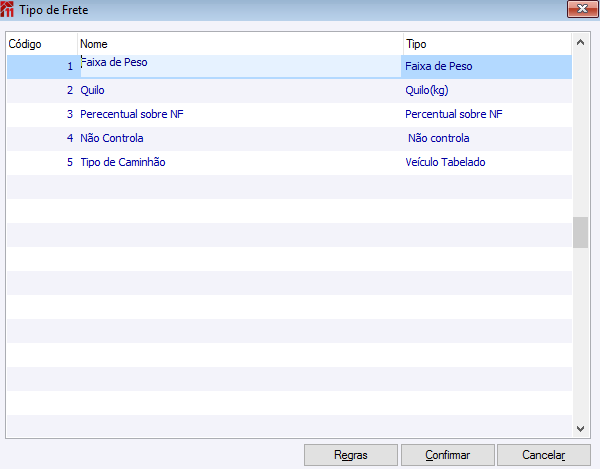The width and height of the screenshot is (600, 469).
Task: Edit the Nome field 'Faixa de Peso'
Action: [240, 66]
